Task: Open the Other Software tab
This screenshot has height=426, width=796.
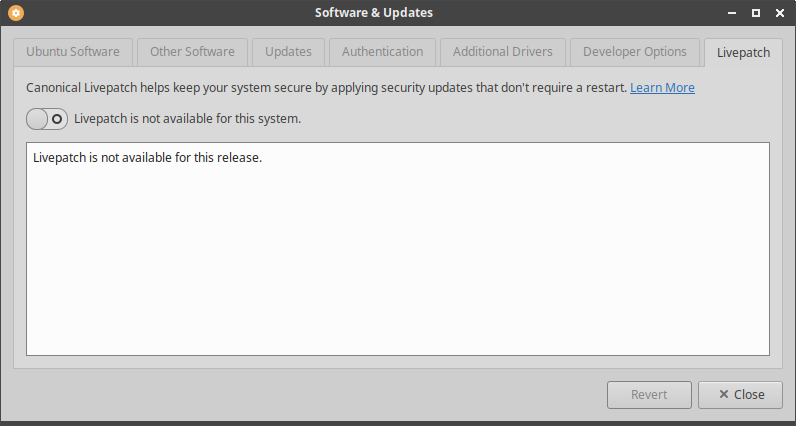Action: click(x=192, y=52)
